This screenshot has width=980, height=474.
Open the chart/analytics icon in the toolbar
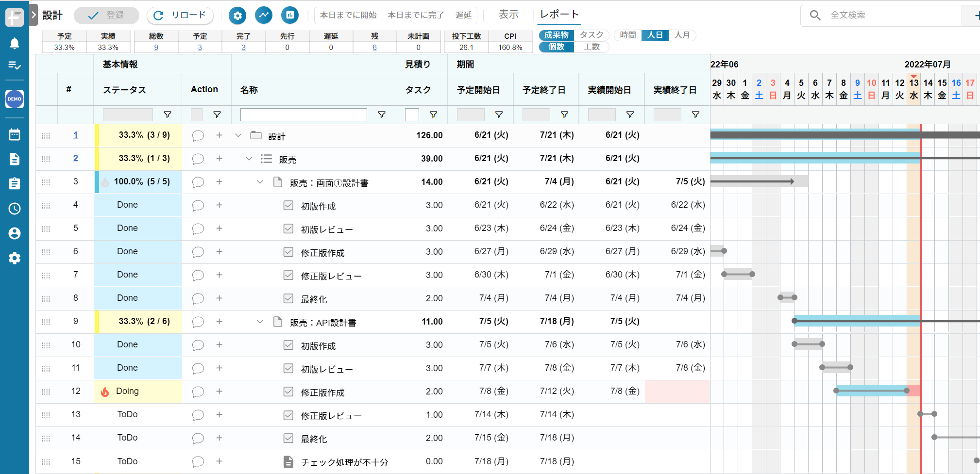pyautogui.click(x=264, y=15)
